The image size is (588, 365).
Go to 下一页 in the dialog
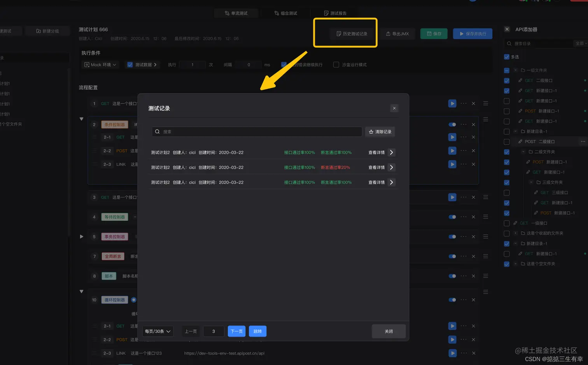click(236, 331)
